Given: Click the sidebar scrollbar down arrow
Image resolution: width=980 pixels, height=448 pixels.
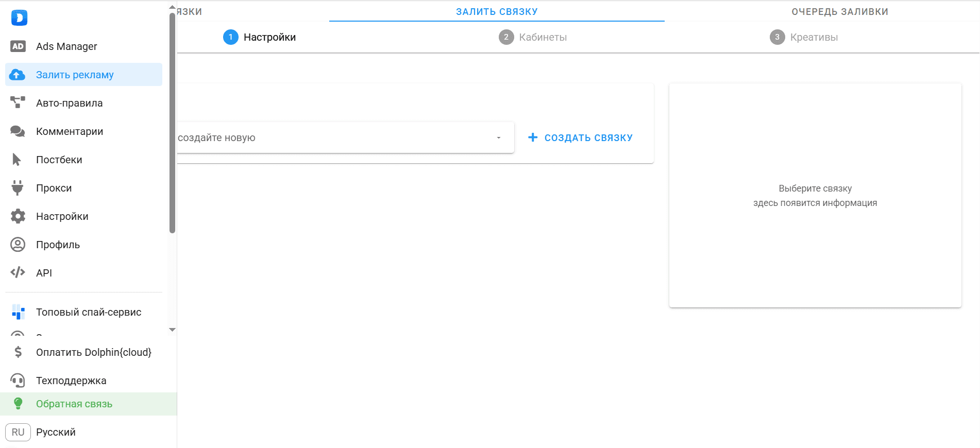Looking at the screenshot, I should (x=173, y=330).
